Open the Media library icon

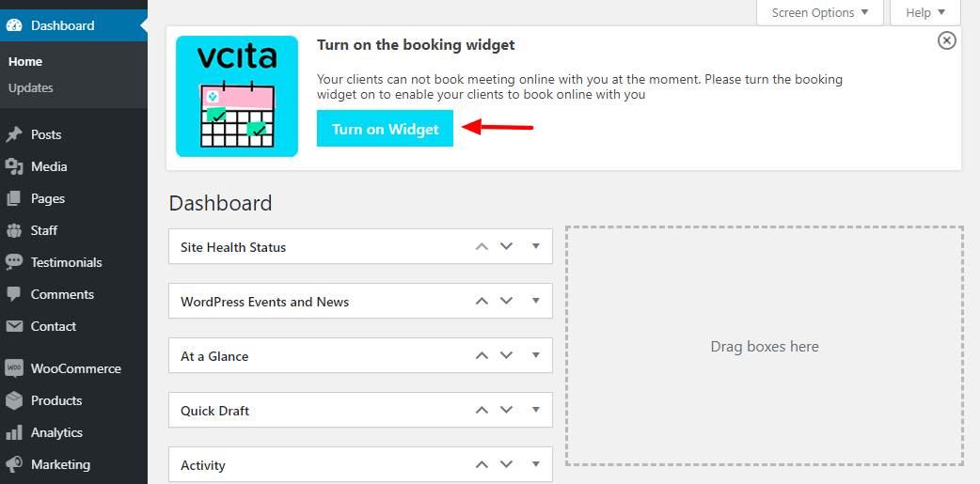point(14,166)
